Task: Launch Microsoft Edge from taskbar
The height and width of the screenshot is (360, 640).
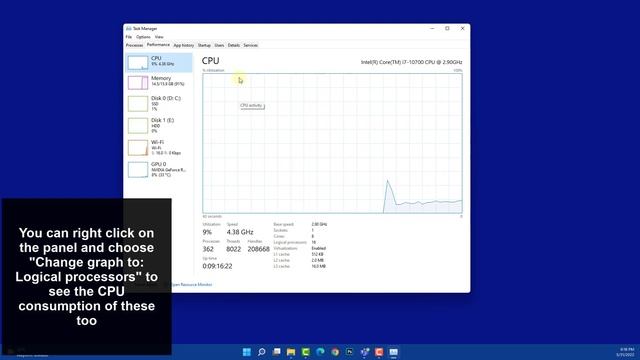Action: click(x=320, y=352)
